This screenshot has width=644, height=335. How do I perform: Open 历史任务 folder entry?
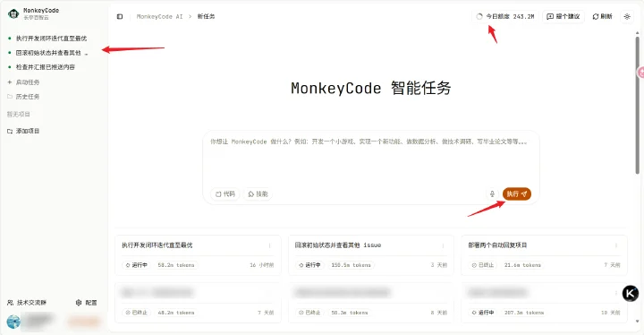(23, 97)
